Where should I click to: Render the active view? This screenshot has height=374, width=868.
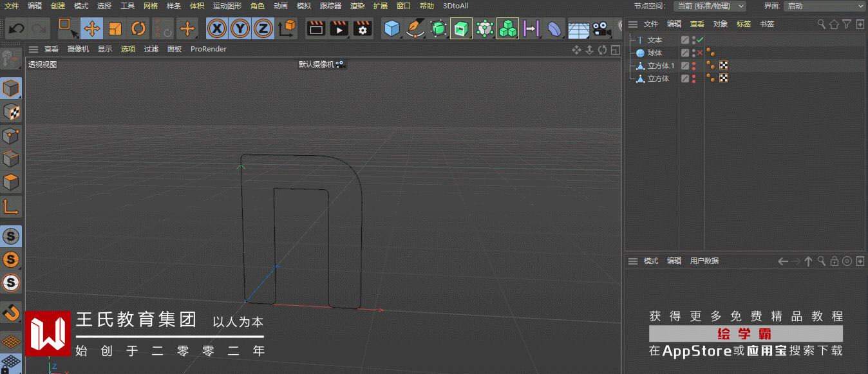(316, 28)
